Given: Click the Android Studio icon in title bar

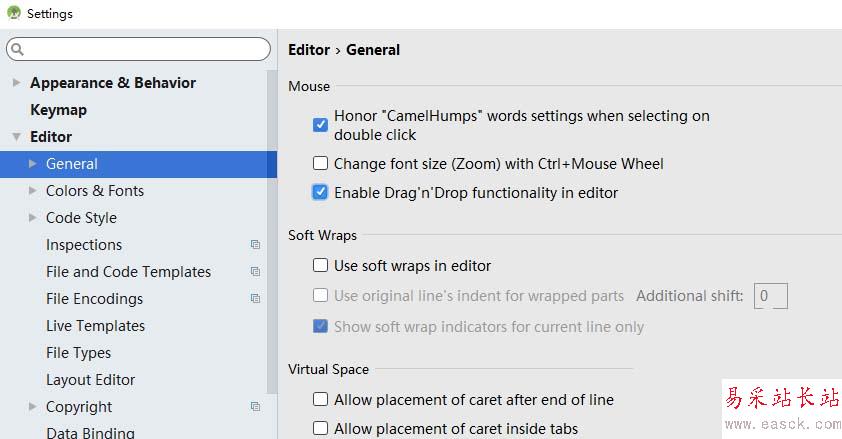Looking at the screenshot, I should (x=13, y=13).
